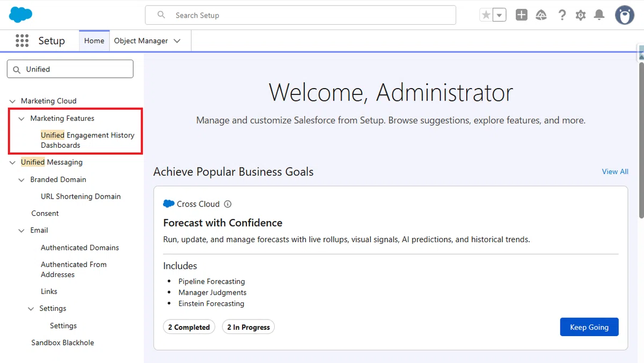The height and width of the screenshot is (363, 644).
Task: Open the Links setup item
Action: click(49, 292)
